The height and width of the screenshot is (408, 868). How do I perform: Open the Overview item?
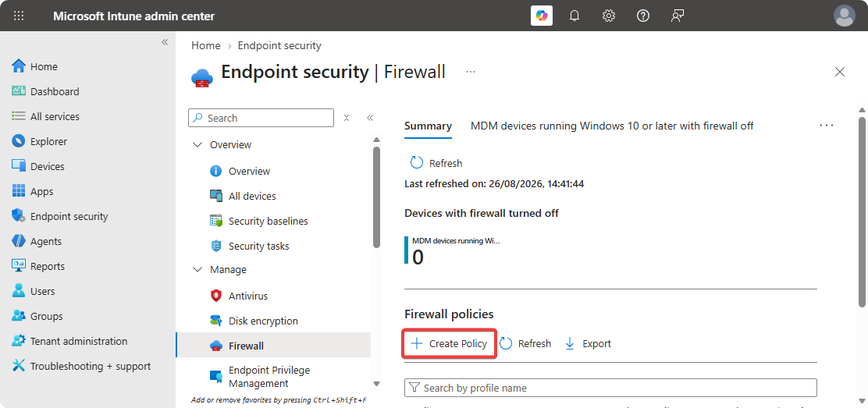pyautogui.click(x=240, y=171)
